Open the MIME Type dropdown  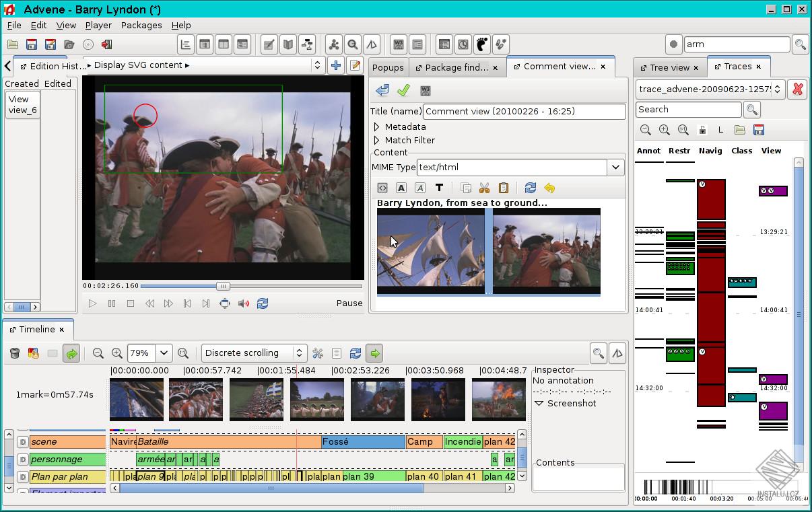click(615, 167)
